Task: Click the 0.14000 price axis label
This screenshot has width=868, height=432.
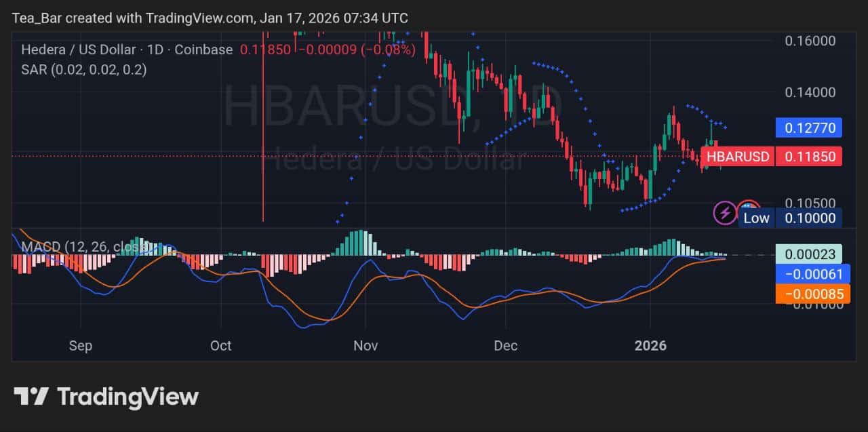Action: tap(810, 92)
